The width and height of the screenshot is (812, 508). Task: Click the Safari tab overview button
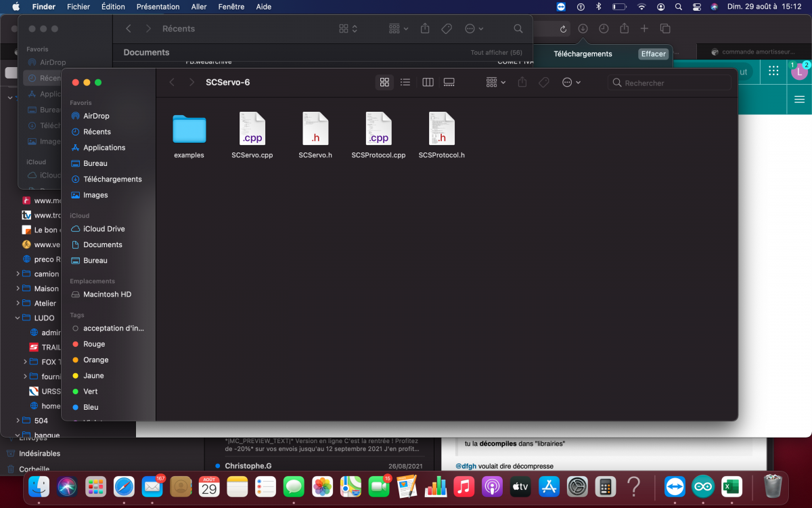coord(665,29)
